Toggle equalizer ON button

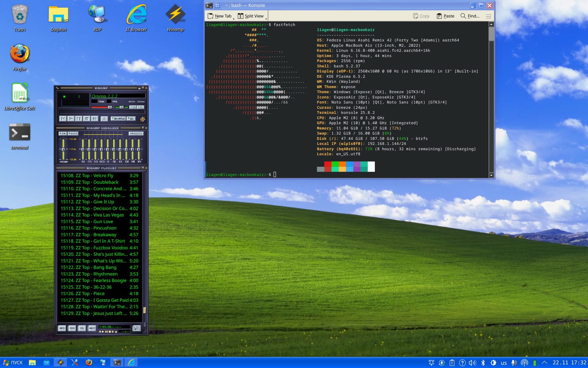click(x=62, y=133)
